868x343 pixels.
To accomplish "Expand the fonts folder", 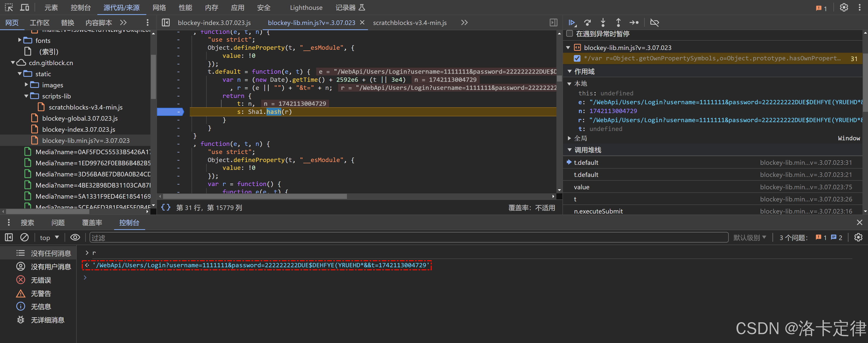I will 20,40.
